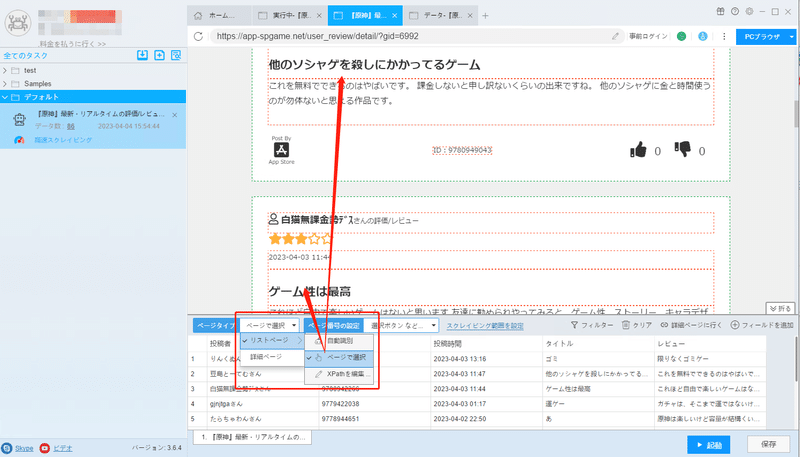Expand the リストページ submenu arrow
The image size is (800, 457).
299,341
